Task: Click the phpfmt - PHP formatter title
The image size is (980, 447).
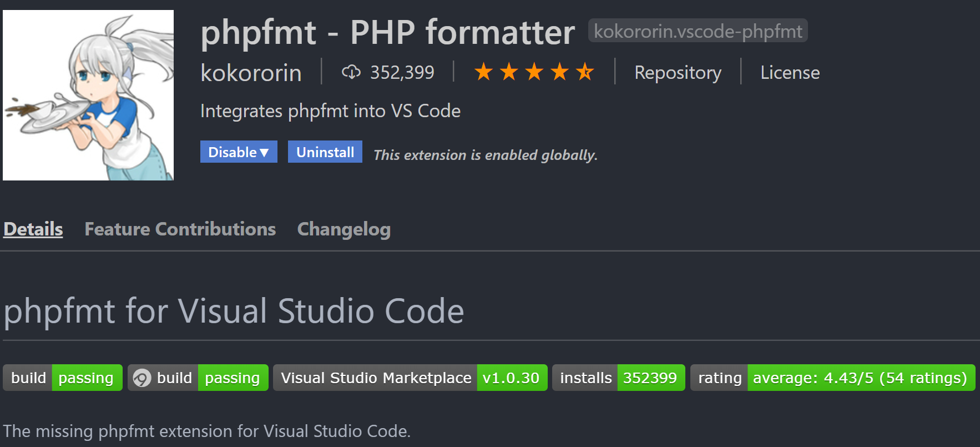Action: coord(387,32)
